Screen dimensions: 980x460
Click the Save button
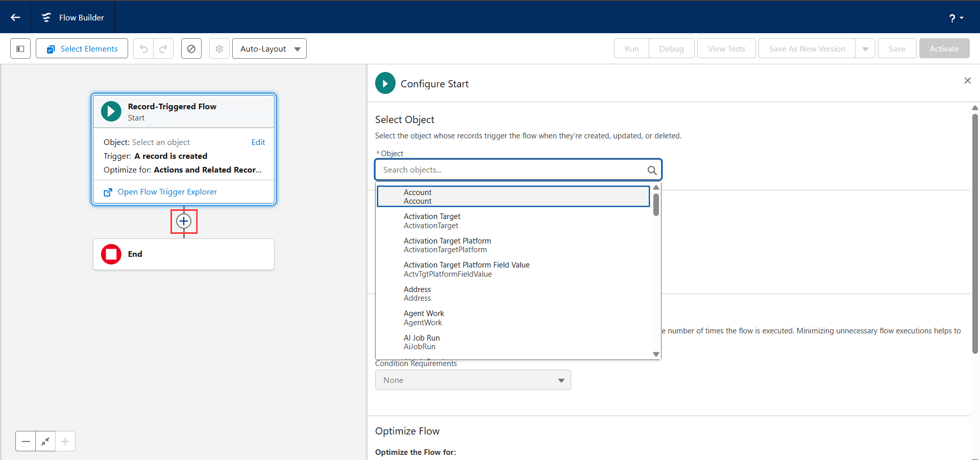[897, 49]
